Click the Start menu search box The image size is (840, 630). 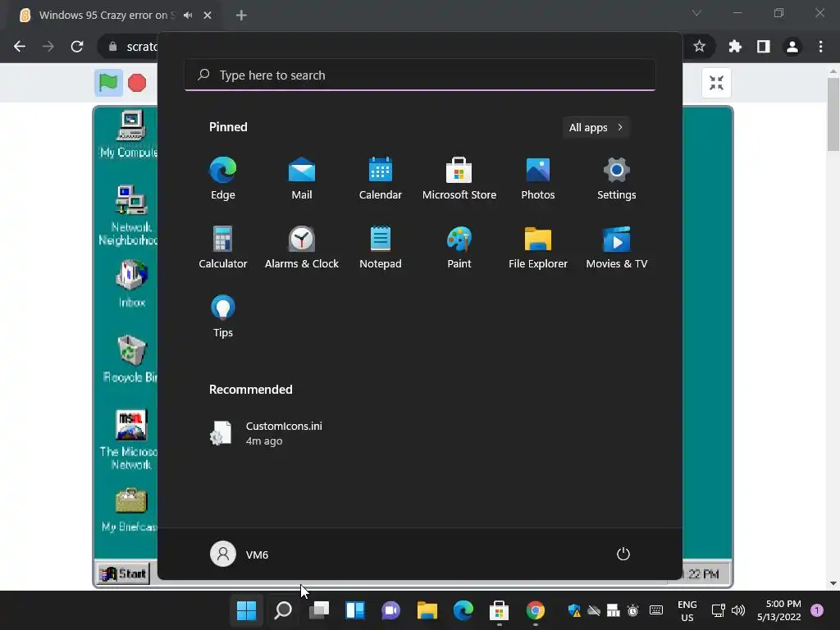420,75
